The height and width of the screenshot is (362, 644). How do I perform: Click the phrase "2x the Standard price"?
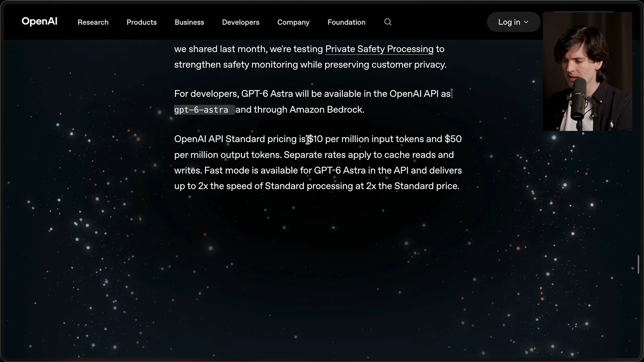coord(411,186)
